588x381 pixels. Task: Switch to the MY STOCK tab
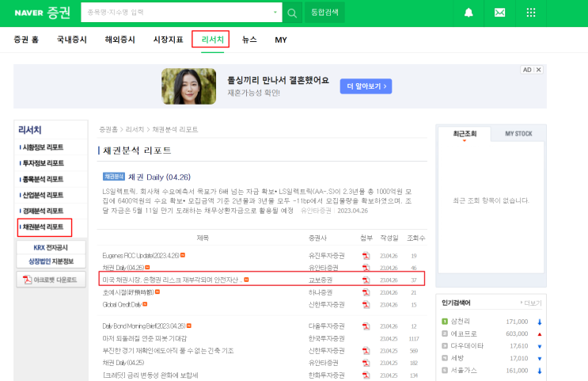coord(518,134)
